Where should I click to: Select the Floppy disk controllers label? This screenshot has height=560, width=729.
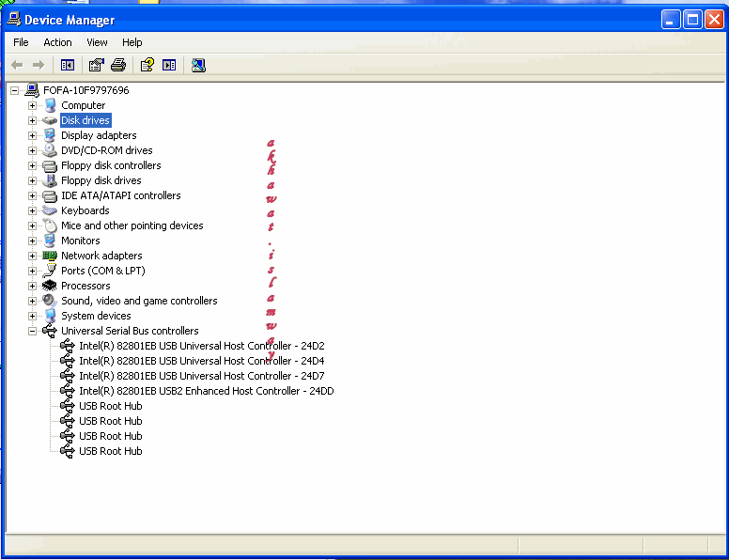[111, 165]
